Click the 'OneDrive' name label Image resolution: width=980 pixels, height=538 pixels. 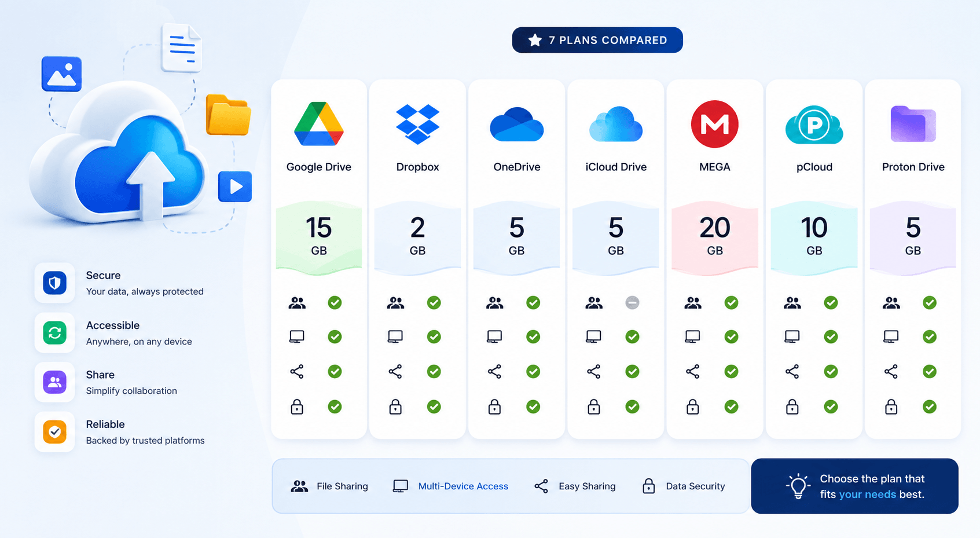516,167
